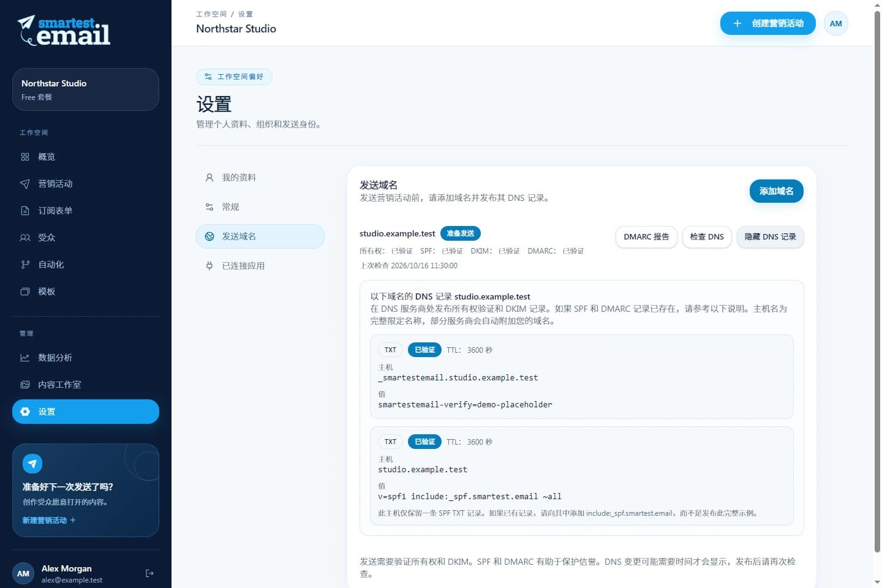Open 数据分析 in the sidebar
Image resolution: width=882 pixels, height=588 pixels.
pyautogui.click(x=86, y=358)
